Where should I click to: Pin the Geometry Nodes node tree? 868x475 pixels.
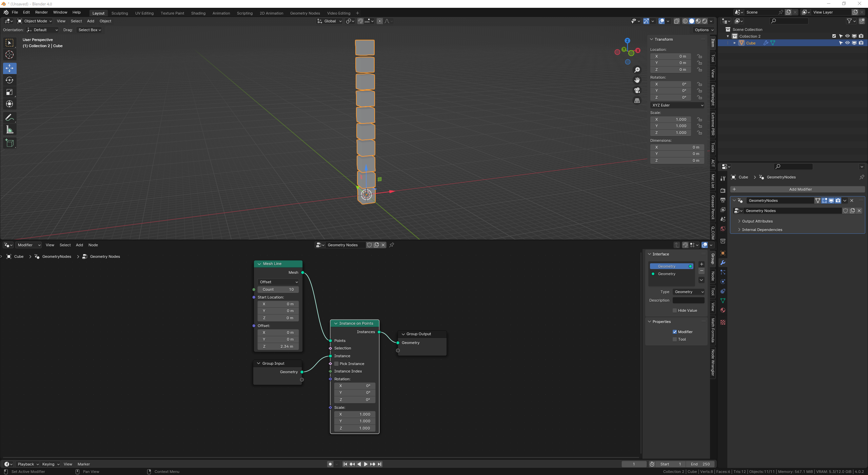pos(392,245)
